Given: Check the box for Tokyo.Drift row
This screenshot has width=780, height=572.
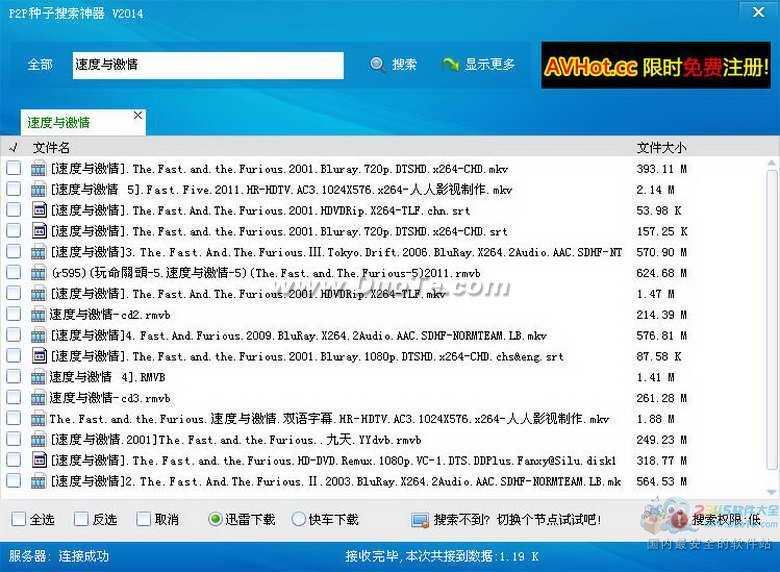Looking at the screenshot, I should tap(14, 252).
